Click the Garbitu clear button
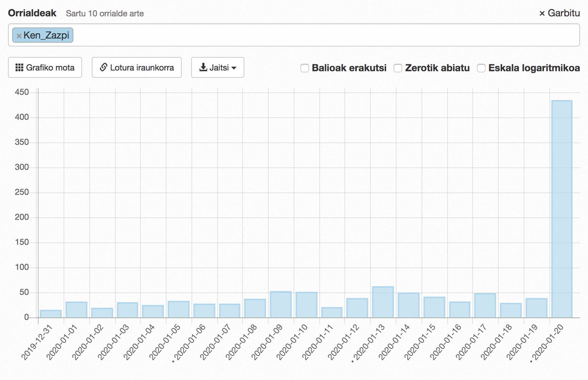Image resolution: width=588 pixels, height=380 pixels. point(559,13)
